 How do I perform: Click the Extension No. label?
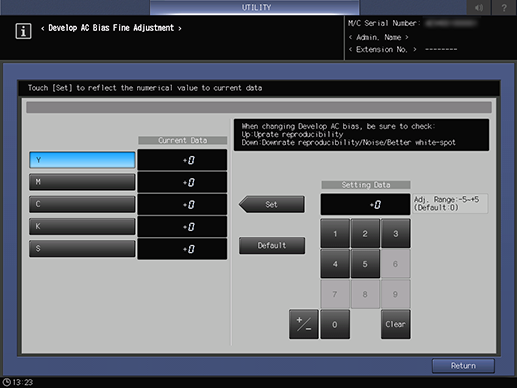[383, 49]
